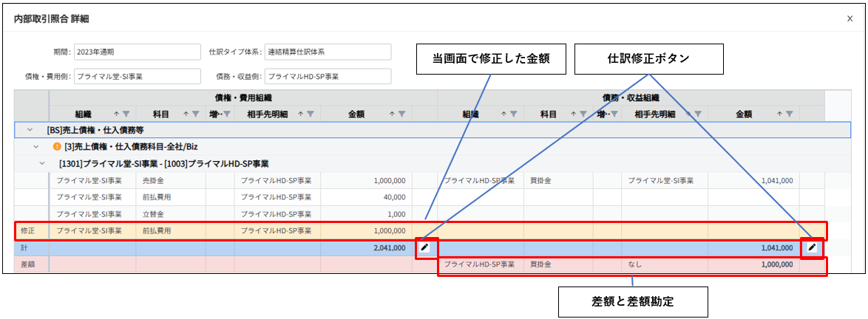
Task: Click the 債務・収益側 field showing プライマルHD-SP事業
Action: (x=327, y=76)
